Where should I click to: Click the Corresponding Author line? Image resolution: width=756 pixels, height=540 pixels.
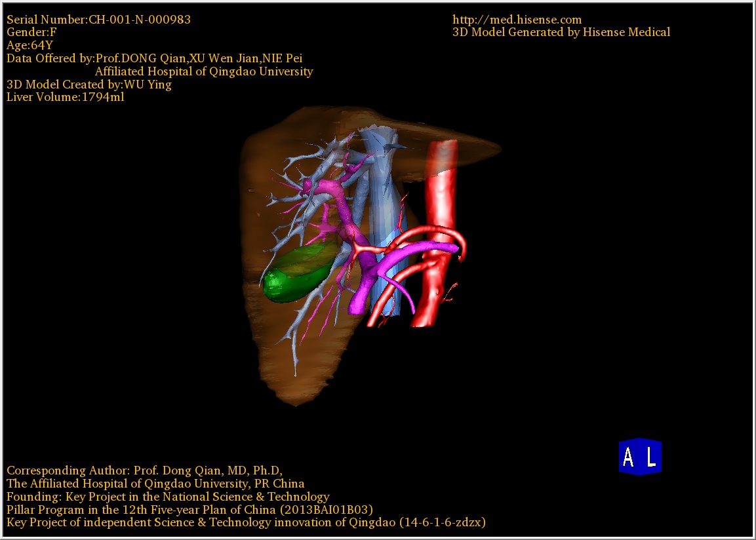[144, 470]
